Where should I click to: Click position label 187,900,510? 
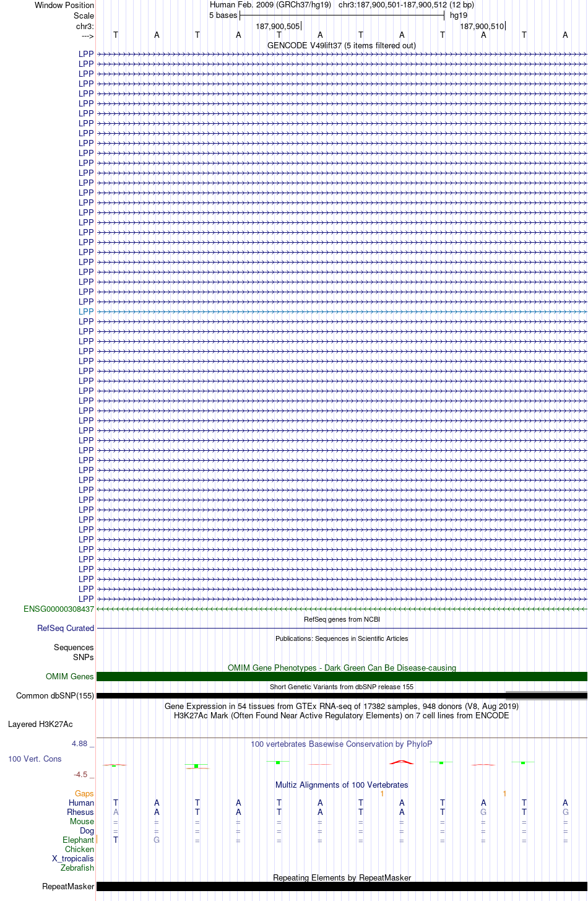(x=482, y=26)
